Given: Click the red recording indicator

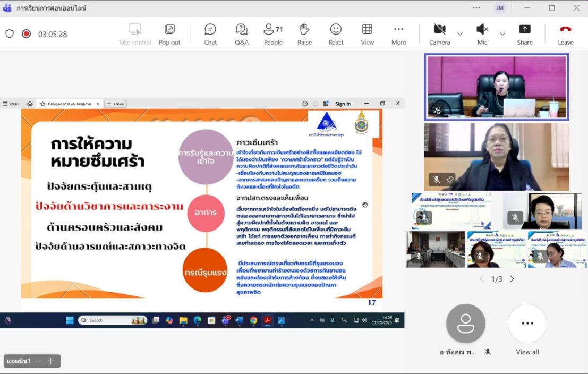Looking at the screenshot, I should click(x=26, y=34).
